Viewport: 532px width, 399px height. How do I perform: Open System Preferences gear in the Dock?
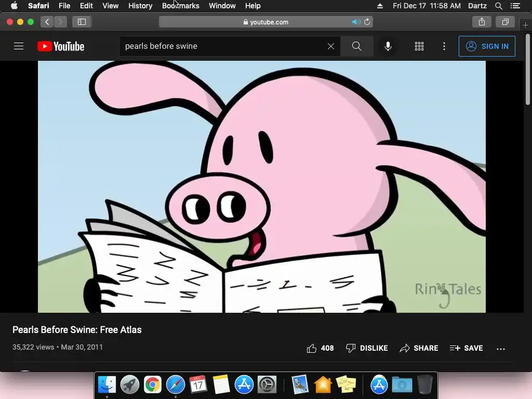point(267,385)
